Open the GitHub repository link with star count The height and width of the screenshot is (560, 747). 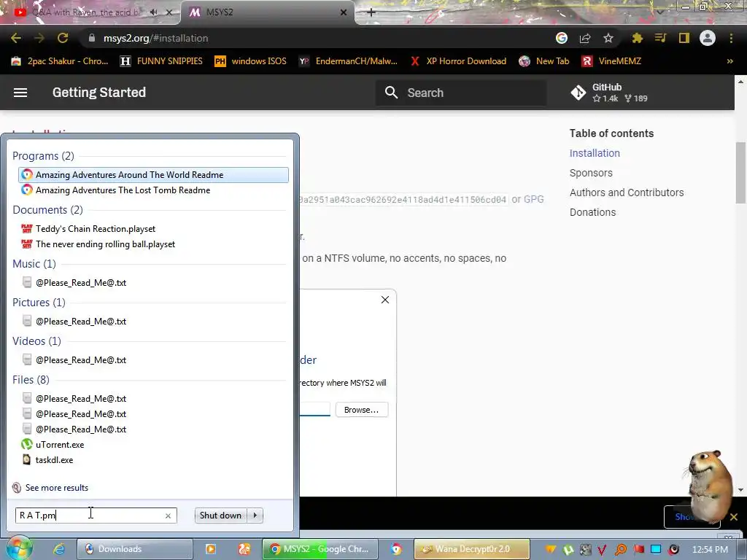(609, 93)
